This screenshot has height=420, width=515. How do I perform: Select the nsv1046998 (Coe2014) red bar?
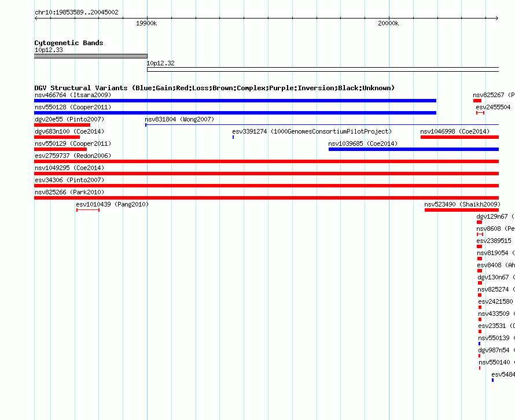point(460,137)
